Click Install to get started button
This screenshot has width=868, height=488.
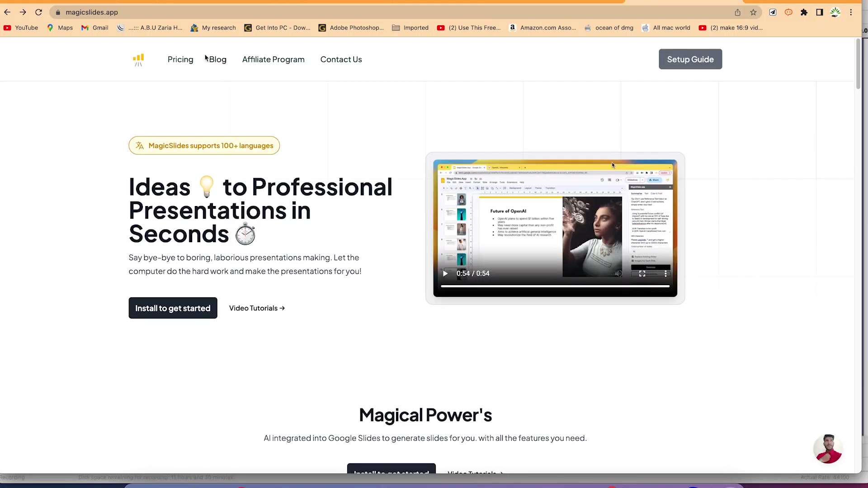click(173, 308)
